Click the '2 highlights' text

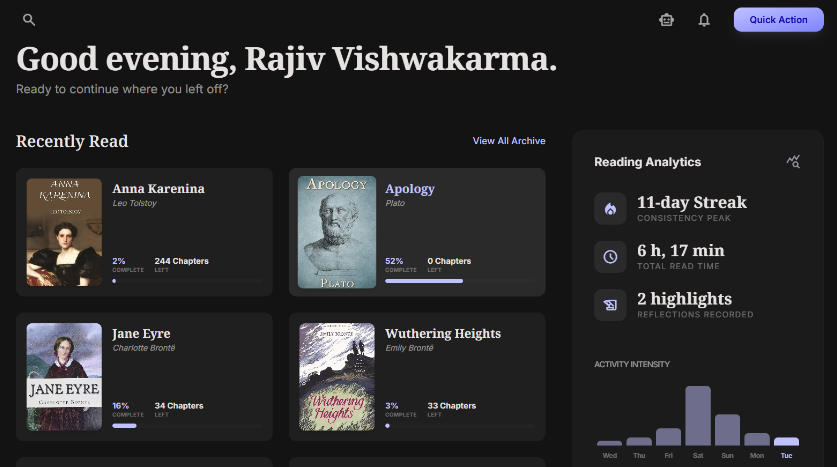pos(684,299)
